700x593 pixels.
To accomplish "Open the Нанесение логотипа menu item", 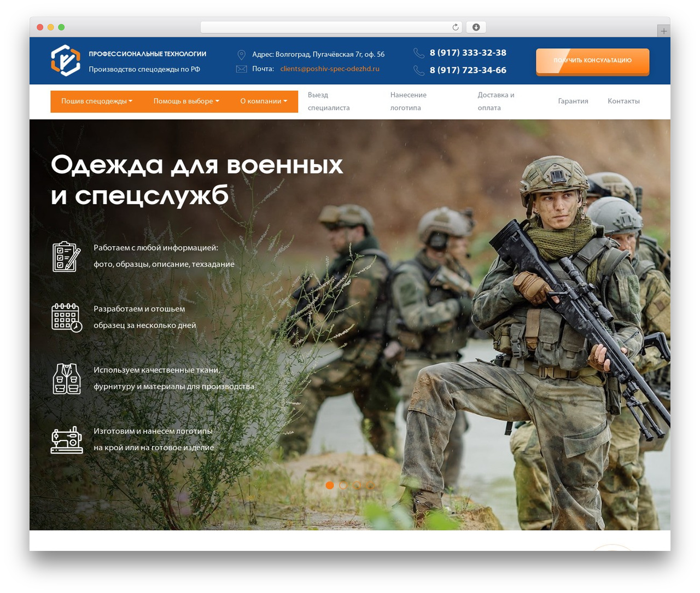I will click(409, 101).
